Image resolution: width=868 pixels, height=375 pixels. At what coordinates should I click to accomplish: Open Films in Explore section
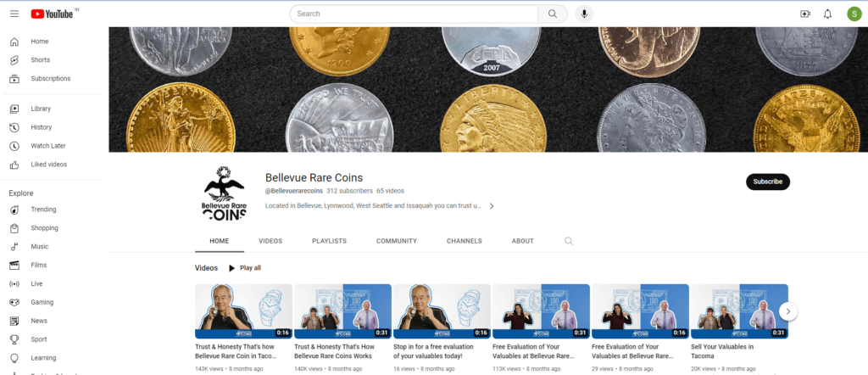(51, 265)
